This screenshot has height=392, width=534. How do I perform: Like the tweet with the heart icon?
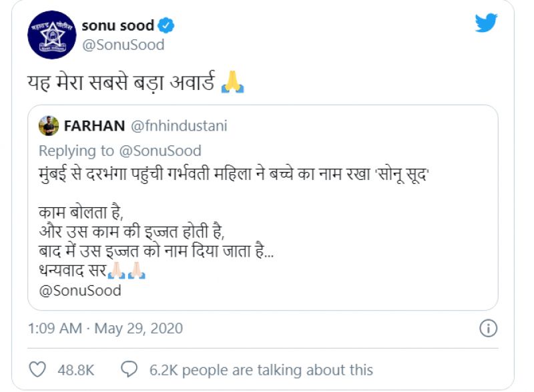pyautogui.click(x=39, y=369)
